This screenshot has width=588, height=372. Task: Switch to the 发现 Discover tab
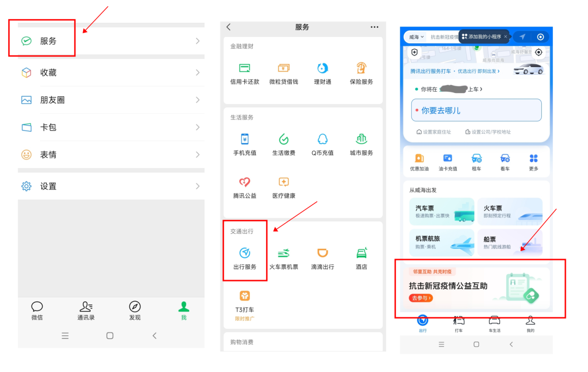(x=135, y=310)
